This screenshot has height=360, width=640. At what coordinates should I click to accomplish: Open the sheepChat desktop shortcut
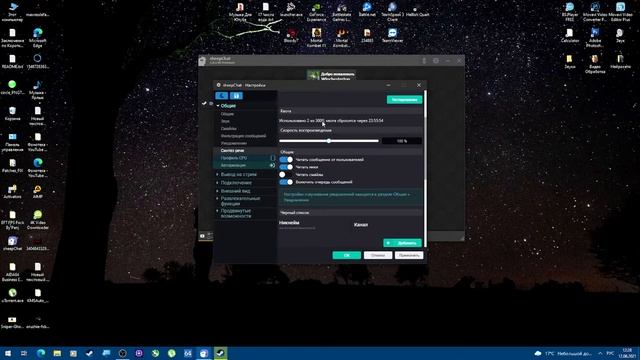[x=12, y=243]
